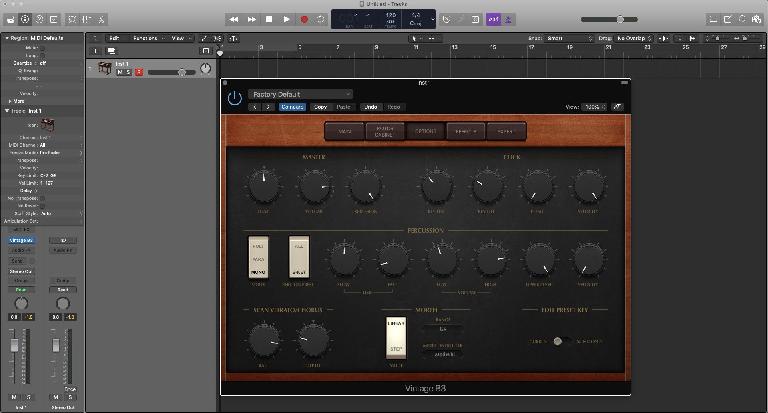Image resolution: width=768 pixels, height=413 pixels.
Task: Click the Inst 1 track pan knob
Action: [x=206, y=69]
